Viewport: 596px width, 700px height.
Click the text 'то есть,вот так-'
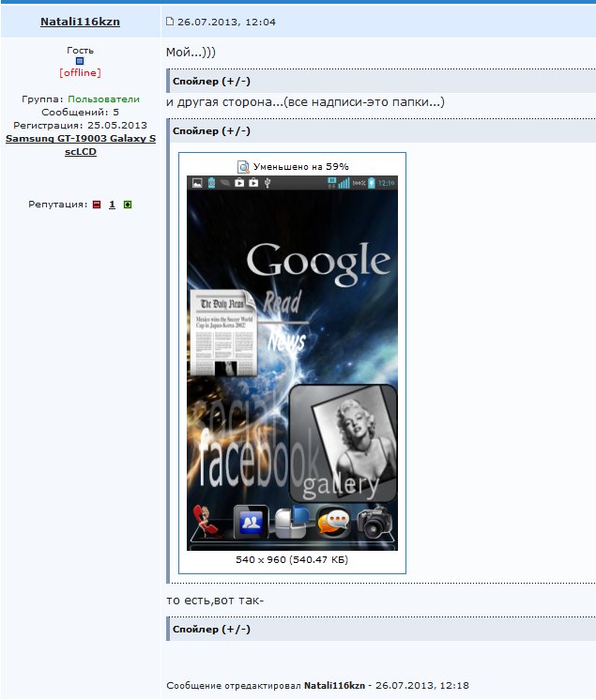(215, 601)
